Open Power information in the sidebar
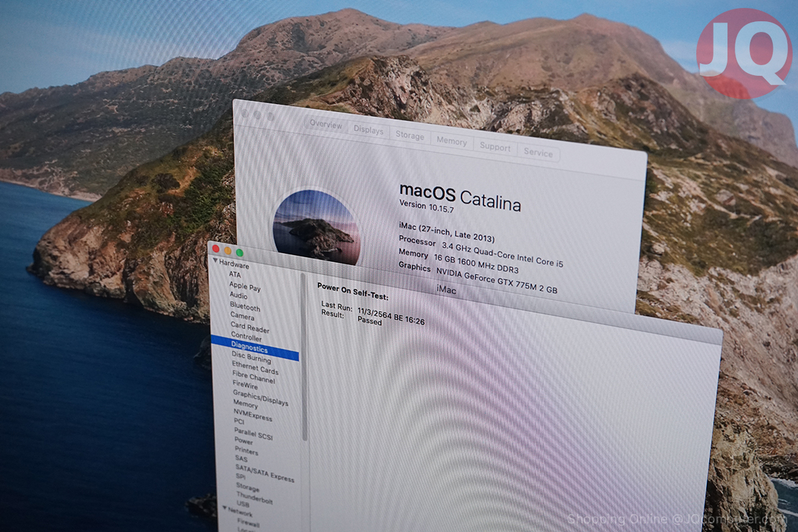The width and height of the screenshot is (798, 532). click(x=243, y=441)
